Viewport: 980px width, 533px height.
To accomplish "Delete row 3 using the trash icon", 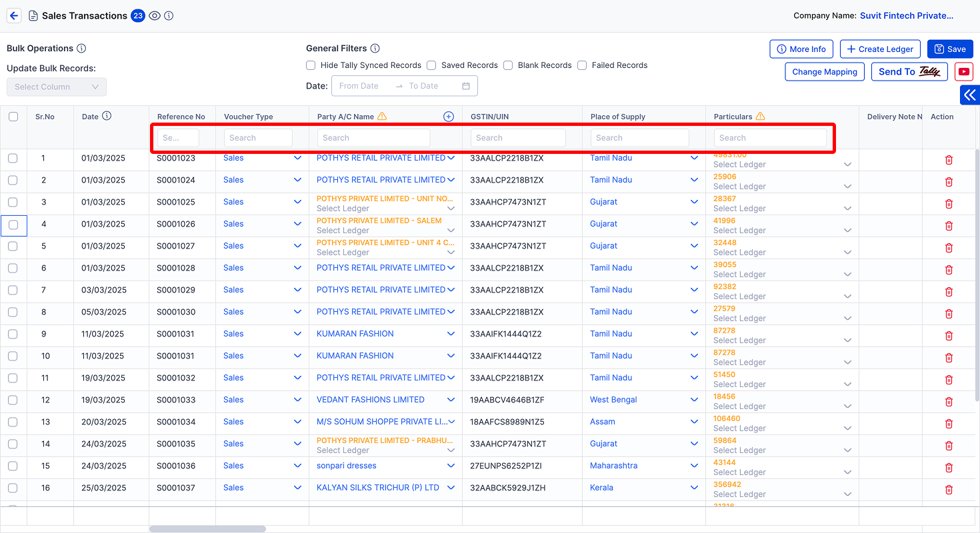I will tap(949, 204).
